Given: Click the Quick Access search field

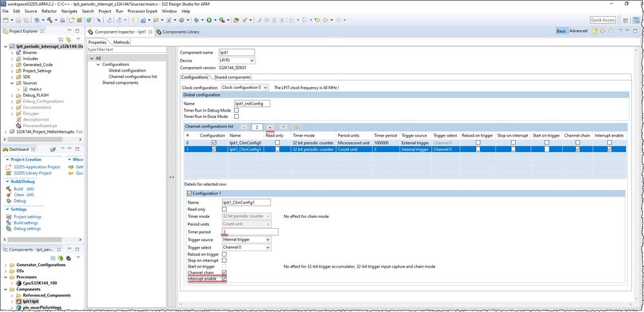Looking at the screenshot, I should 603,20.
